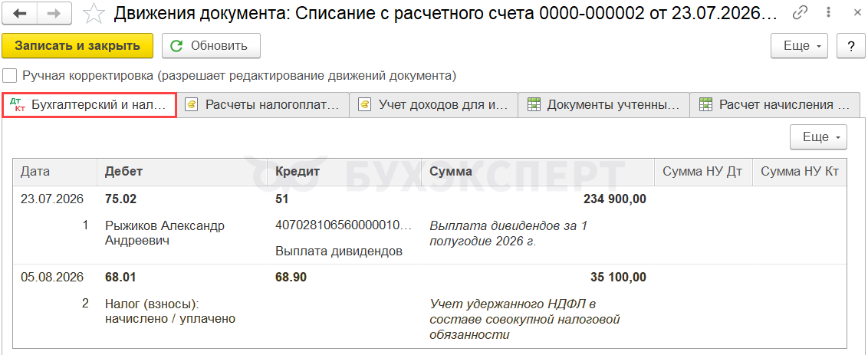Go back with the left arrow
The image size is (868, 355).
coord(19,14)
